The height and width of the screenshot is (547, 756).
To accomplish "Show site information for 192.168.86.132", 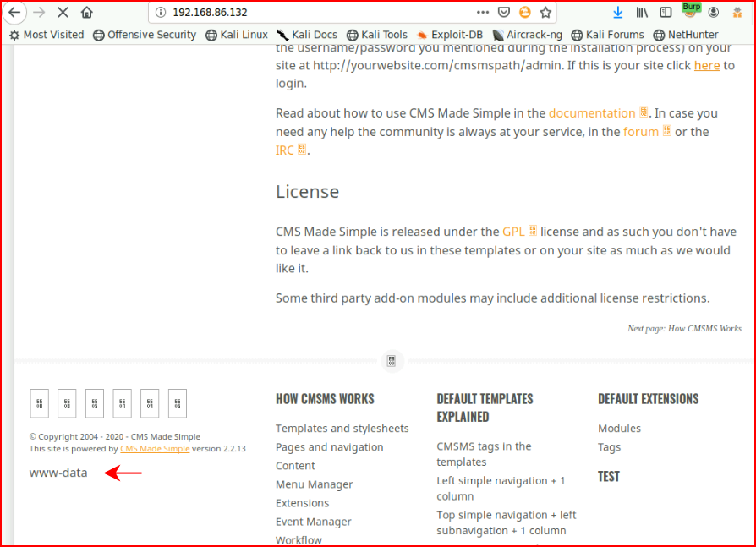I will pos(161,13).
